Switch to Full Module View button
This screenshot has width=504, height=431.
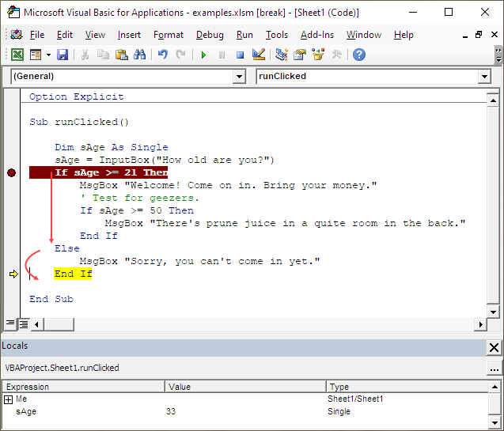tap(24, 324)
